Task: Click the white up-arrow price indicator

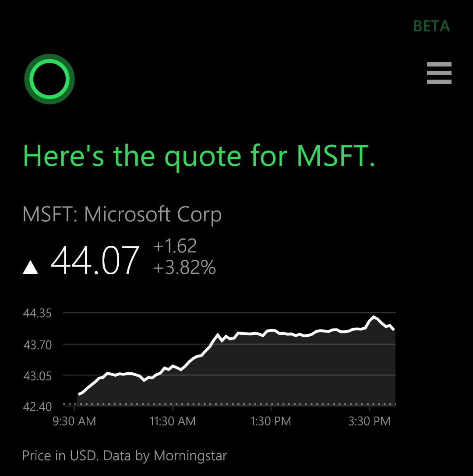Action: tap(30, 267)
